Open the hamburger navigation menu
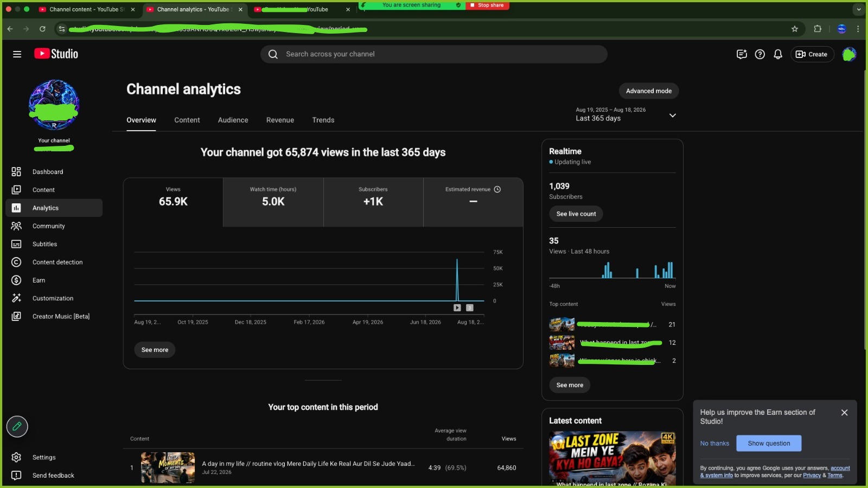The height and width of the screenshot is (488, 868). point(17,54)
